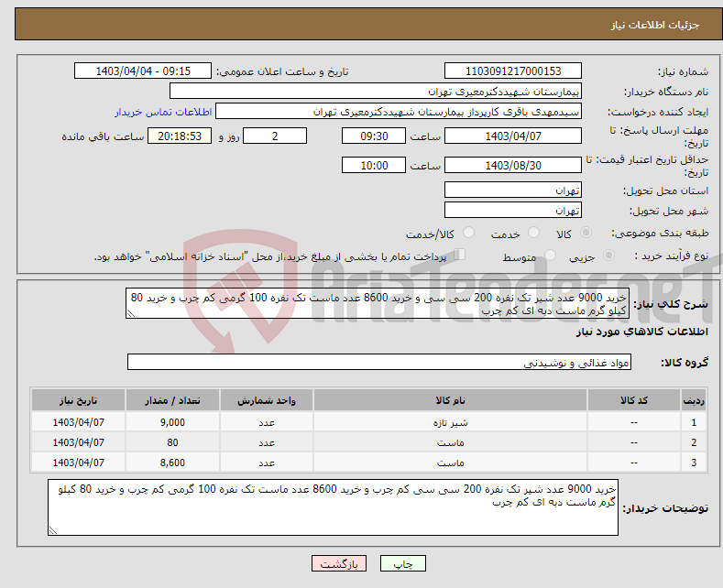Toggle the اسناد خزانه اسلامی payment checkbox
Viewport: 723px width, 588px height.
(x=459, y=255)
